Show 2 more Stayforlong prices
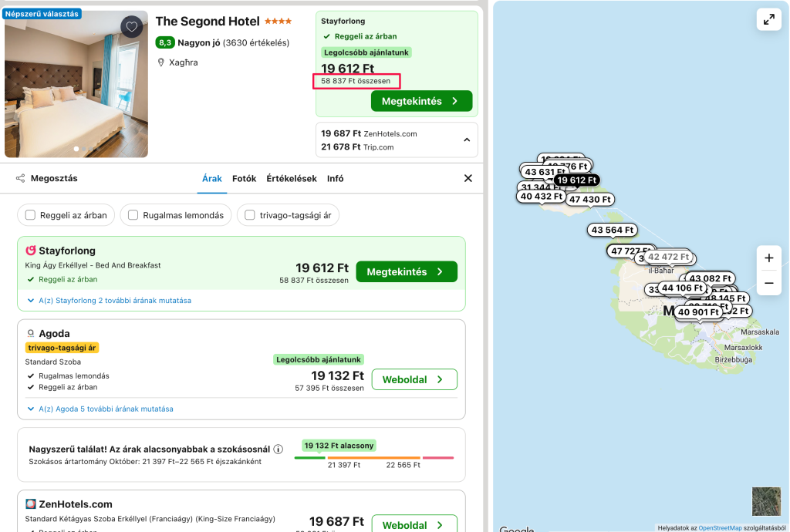Viewport: 790px width, 532px height. tap(110, 301)
